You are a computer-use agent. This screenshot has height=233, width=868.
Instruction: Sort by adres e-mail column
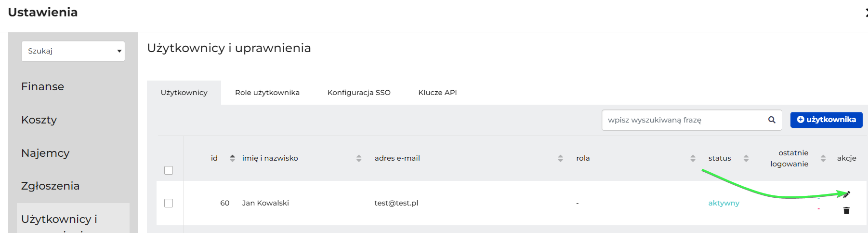pyautogui.click(x=560, y=158)
